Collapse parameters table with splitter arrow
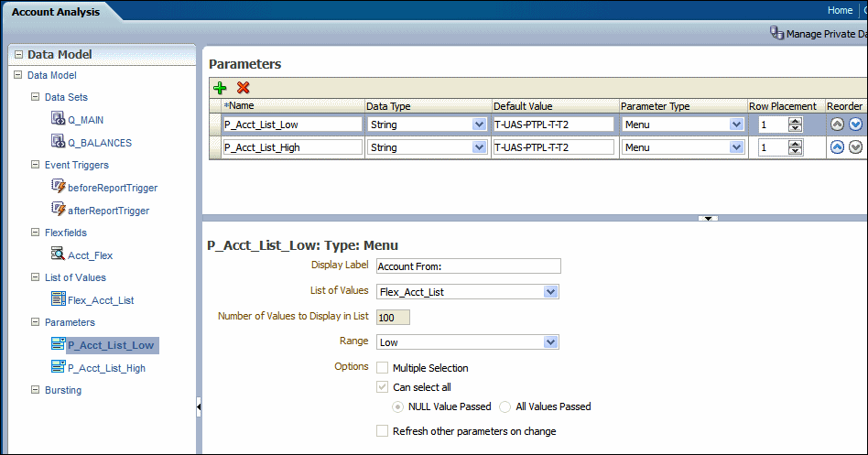 coord(708,219)
